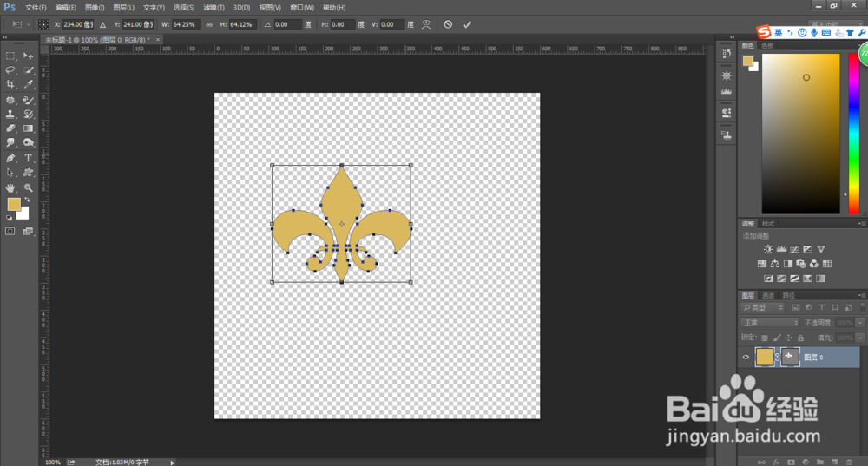Select the Quick Selection tool
The image size is (868, 466).
[29, 70]
